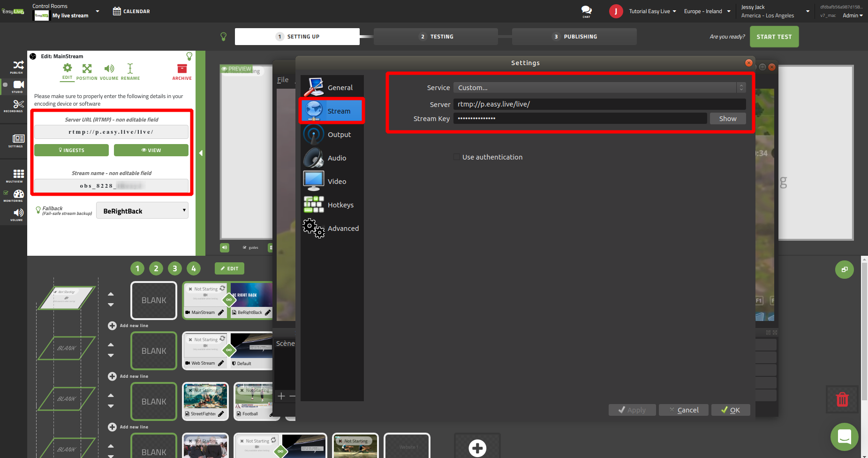Open the Calendar
The height and width of the screenshot is (458, 868).
(x=131, y=11)
